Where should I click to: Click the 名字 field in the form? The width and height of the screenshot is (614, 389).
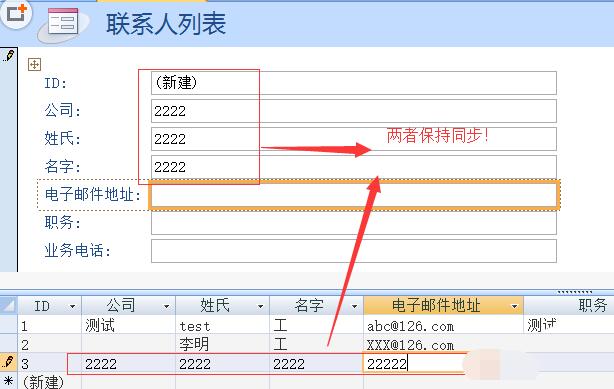click(x=354, y=167)
